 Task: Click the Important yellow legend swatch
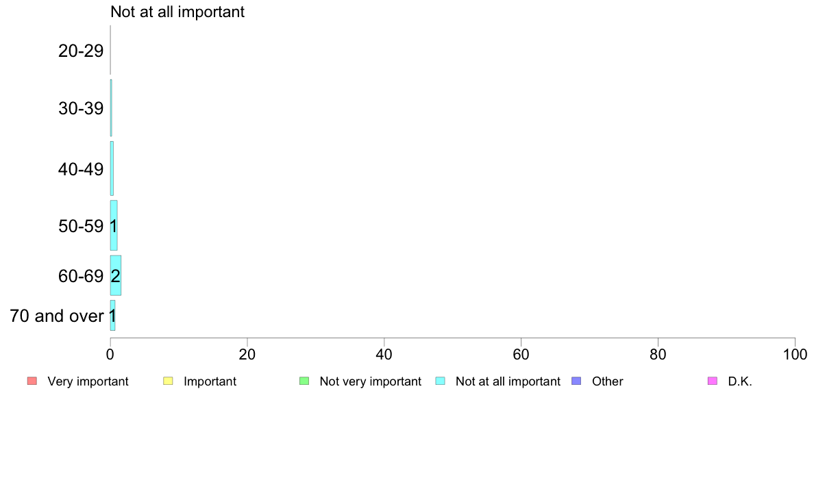[x=168, y=381]
